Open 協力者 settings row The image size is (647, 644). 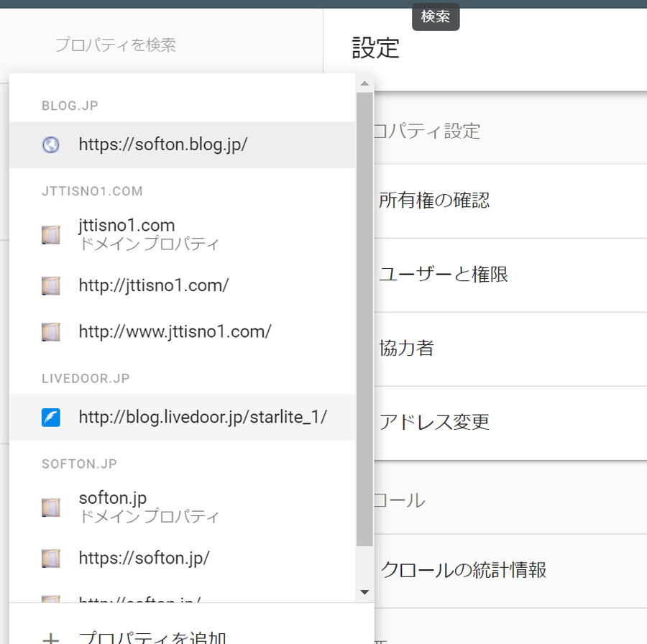tap(510, 349)
